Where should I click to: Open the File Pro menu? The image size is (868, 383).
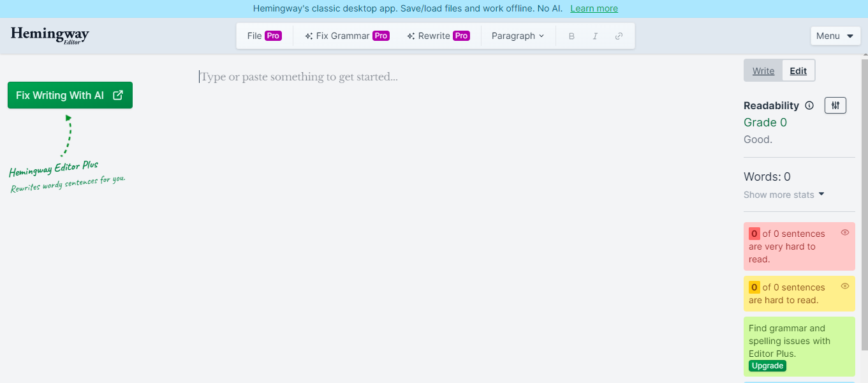point(265,36)
